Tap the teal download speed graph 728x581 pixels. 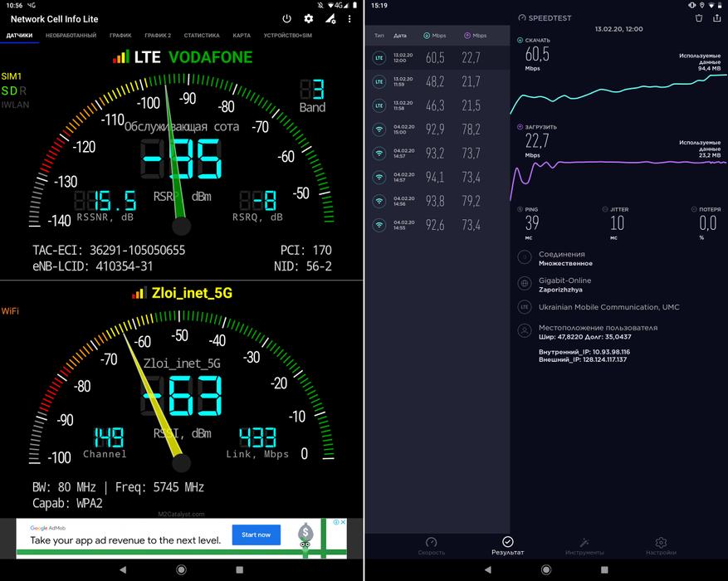point(618,94)
